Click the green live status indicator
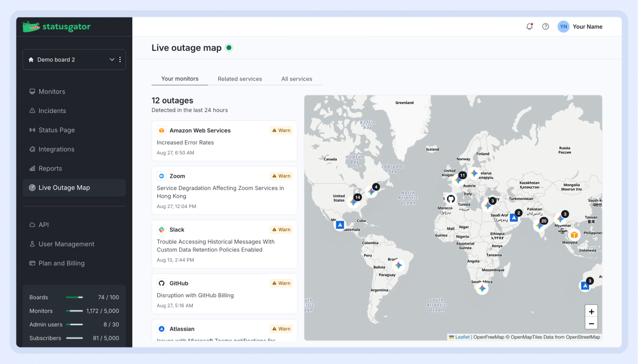Screen dimensions: 638x364 (229, 48)
